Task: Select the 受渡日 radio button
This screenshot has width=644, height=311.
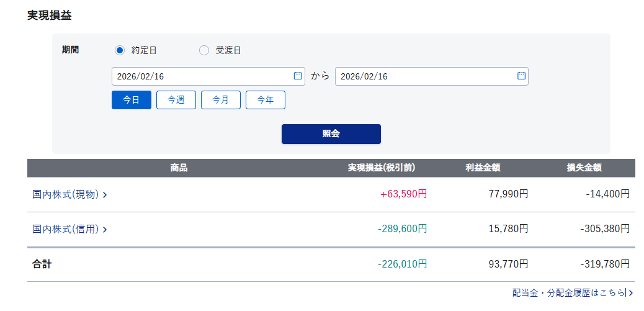Action: tap(204, 50)
